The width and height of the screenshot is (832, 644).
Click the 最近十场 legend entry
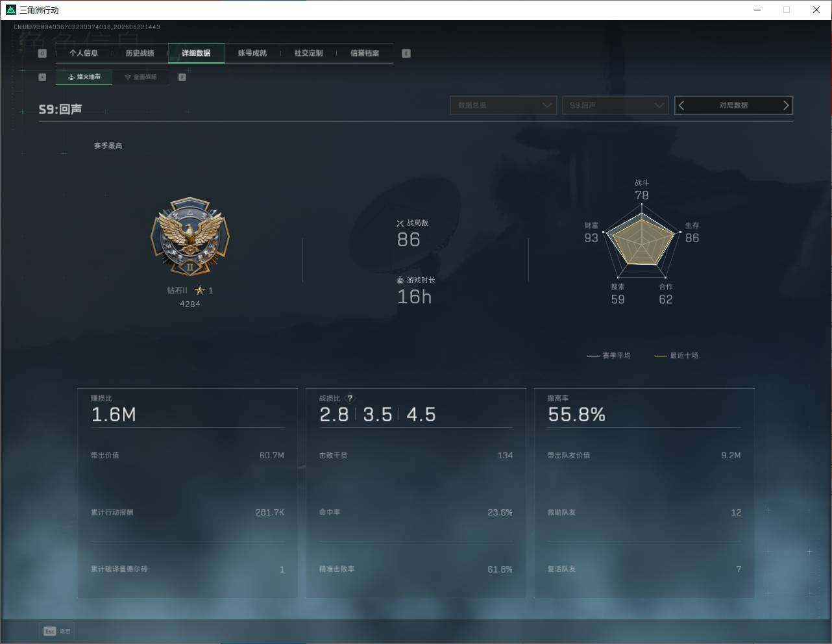point(677,356)
